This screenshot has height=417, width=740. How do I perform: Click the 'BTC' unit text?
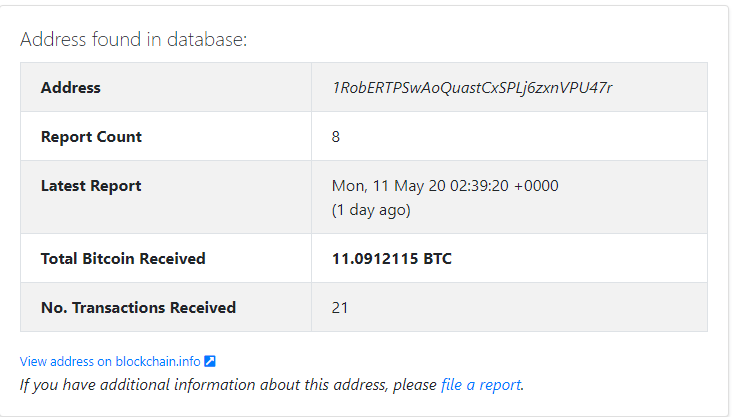click(437, 259)
